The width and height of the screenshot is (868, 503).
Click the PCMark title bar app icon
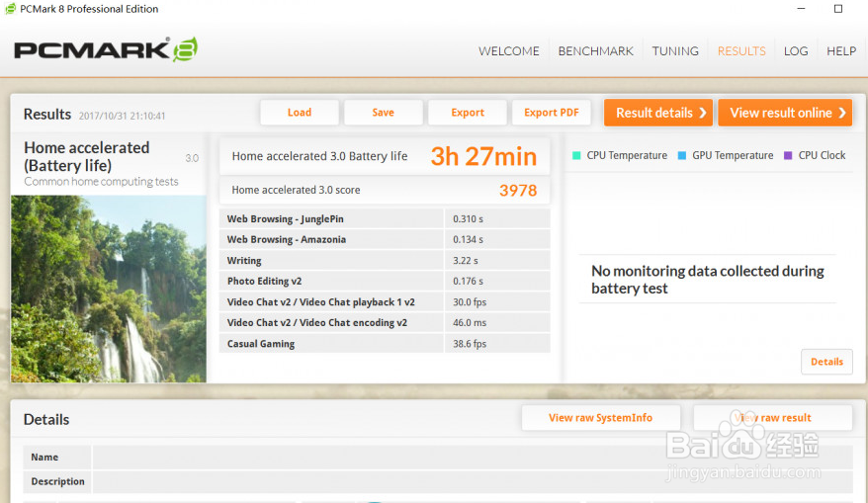tap(10, 9)
